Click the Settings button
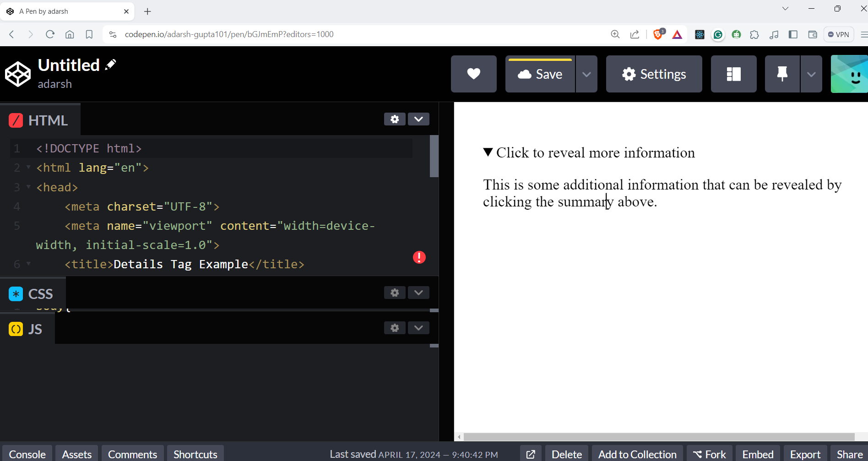 [x=654, y=74]
